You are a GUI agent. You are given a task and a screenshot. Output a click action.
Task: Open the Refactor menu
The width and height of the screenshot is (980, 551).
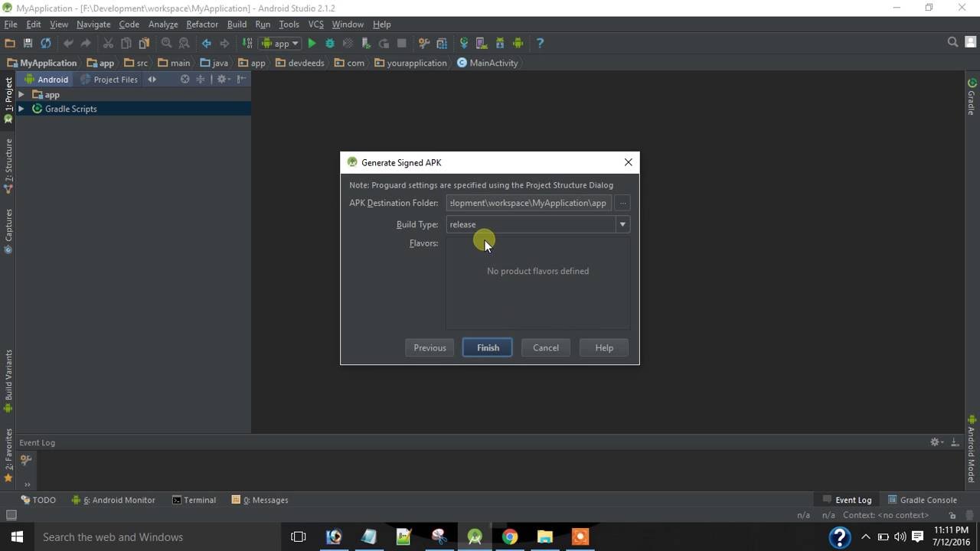(x=202, y=24)
